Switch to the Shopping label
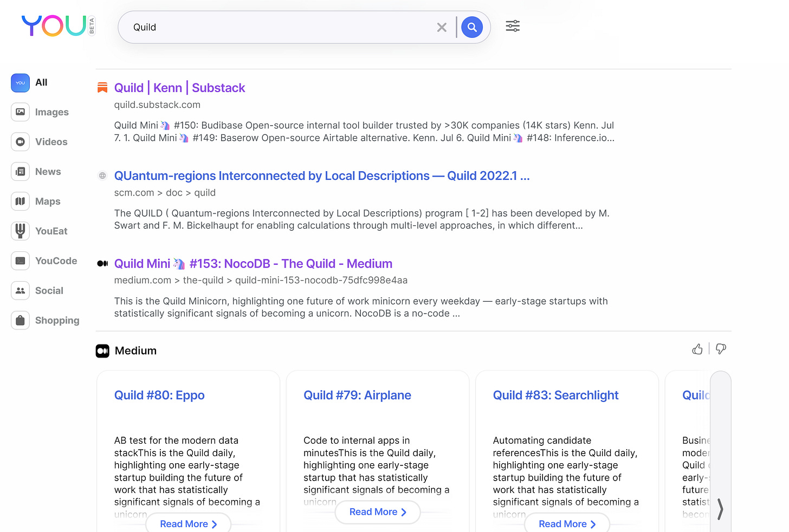Viewport: 789px width, 532px height. 57,321
